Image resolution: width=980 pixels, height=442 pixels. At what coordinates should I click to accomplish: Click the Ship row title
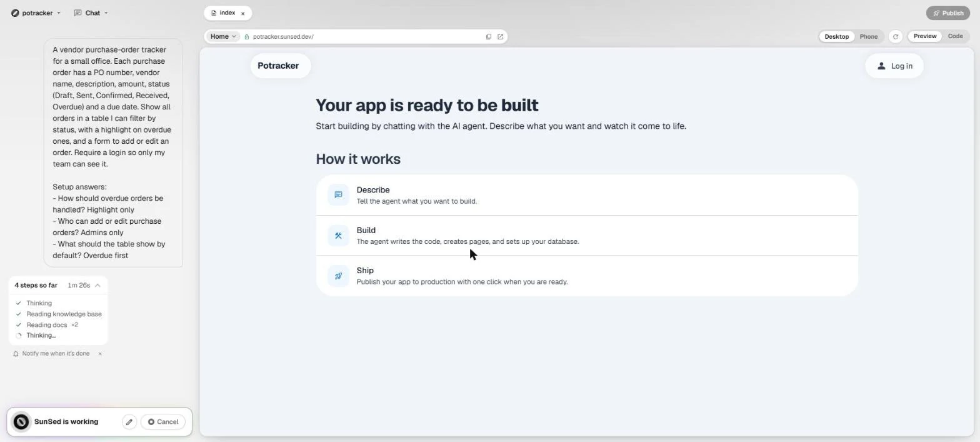[x=365, y=271]
